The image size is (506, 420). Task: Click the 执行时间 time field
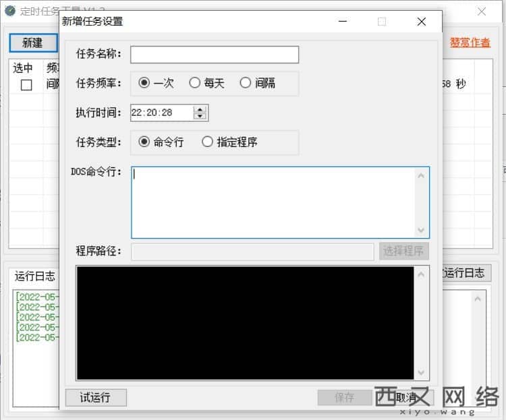point(161,113)
